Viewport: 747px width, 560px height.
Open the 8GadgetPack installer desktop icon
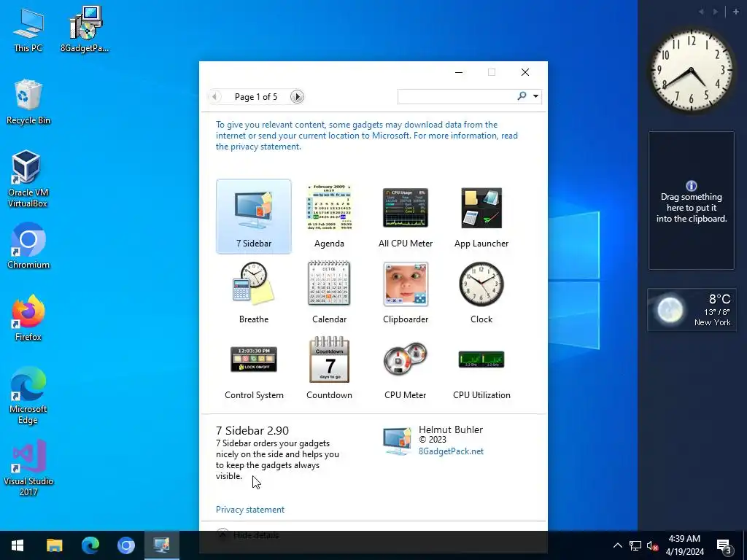85,29
